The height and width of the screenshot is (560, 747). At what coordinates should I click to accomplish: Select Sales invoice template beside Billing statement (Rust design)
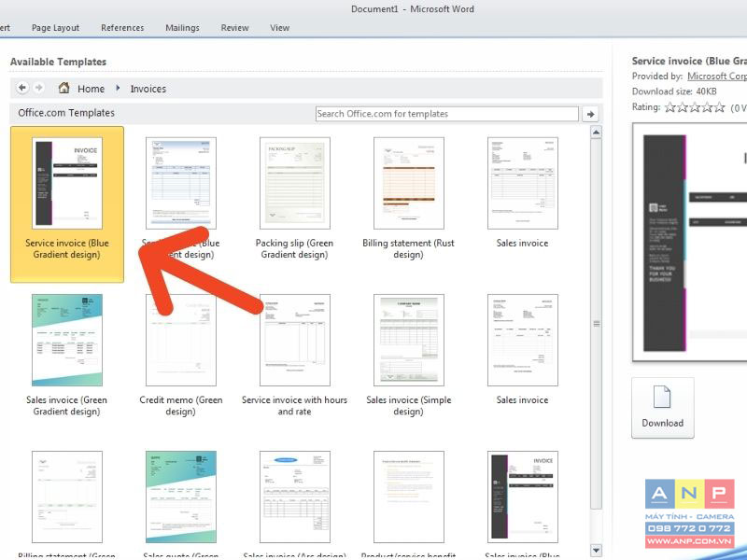click(523, 193)
